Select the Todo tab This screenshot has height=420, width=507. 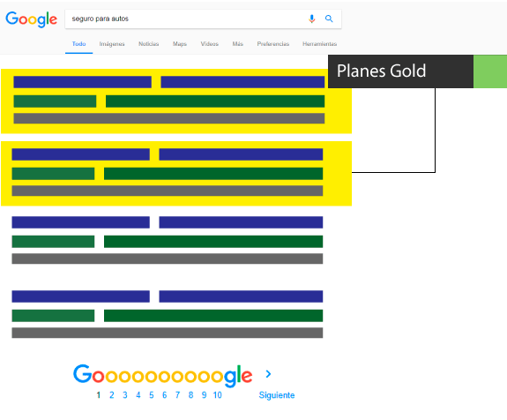click(78, 44)
